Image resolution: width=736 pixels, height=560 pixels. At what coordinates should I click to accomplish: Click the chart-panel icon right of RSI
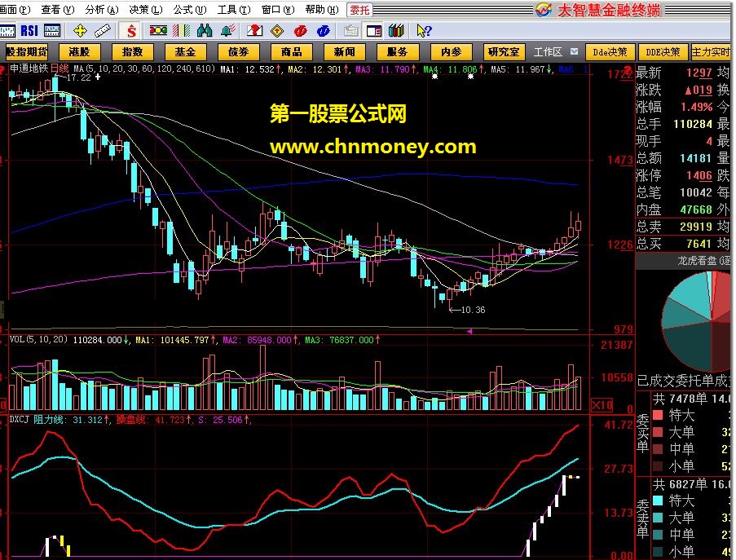click(x=52, y=31)
